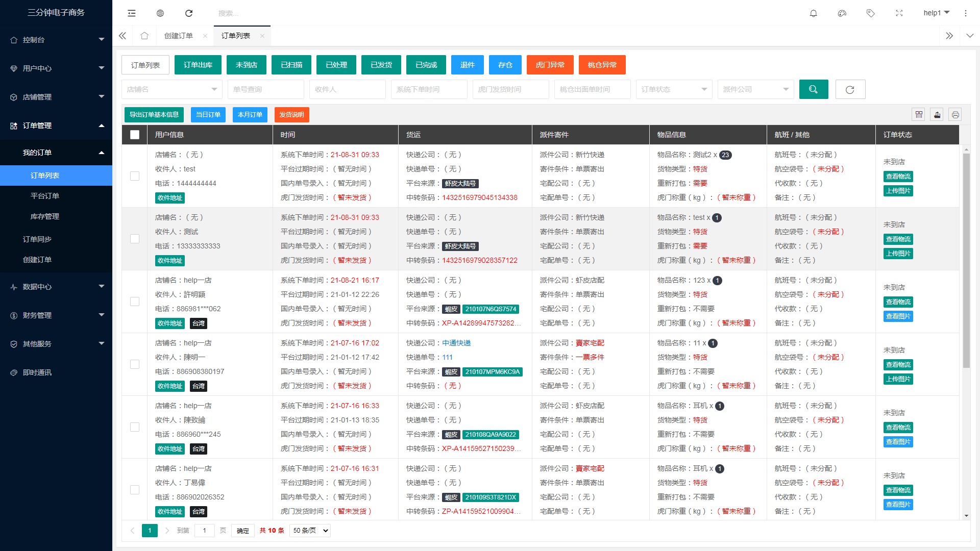Image resolution: width=980 pixels, height=551 pixels.
Task: Click 导出订单基本信息 button
Action: [154, 115]
